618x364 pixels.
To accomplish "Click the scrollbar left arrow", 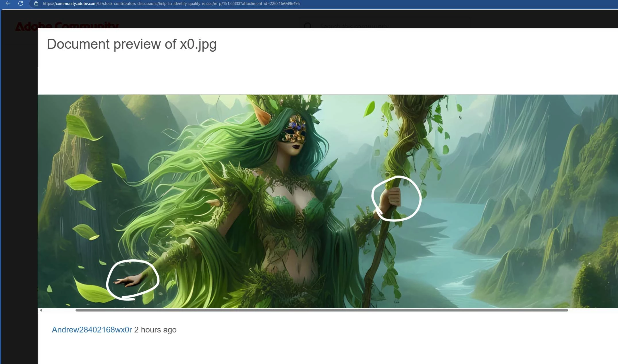I will point(41,310).
